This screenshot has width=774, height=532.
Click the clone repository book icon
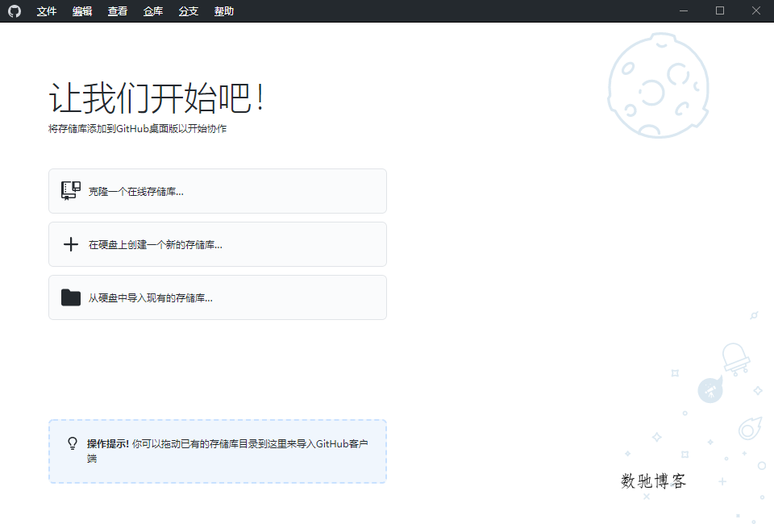click(x=71, y=190)
